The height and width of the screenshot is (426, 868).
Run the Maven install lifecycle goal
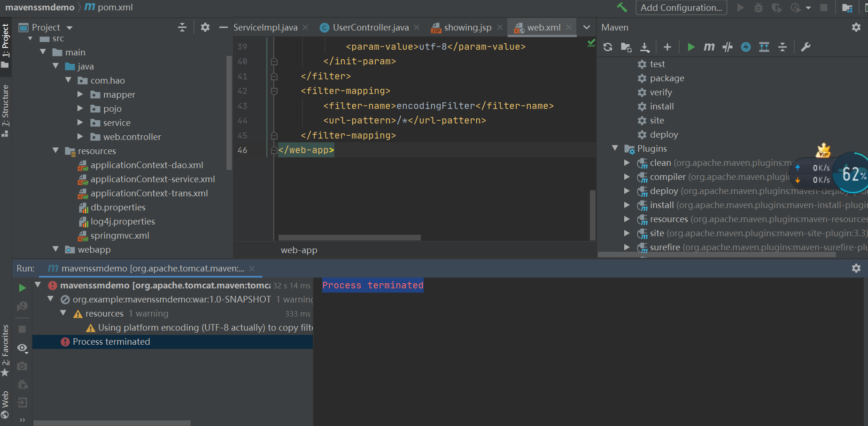[x=661, y=106]
